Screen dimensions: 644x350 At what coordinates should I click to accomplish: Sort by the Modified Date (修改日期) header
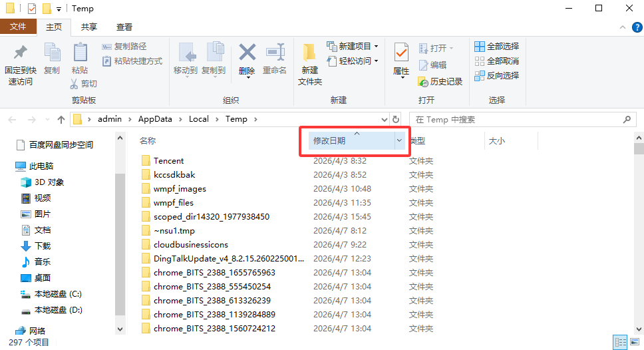click(x=329, y=140)
